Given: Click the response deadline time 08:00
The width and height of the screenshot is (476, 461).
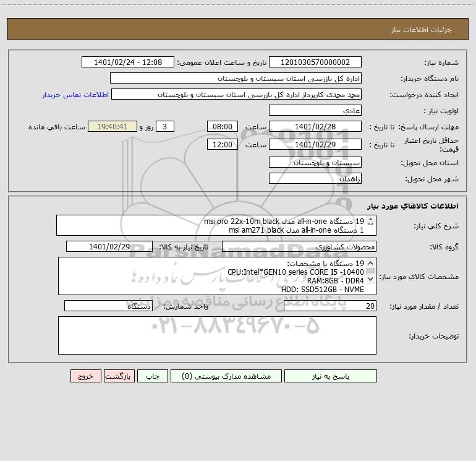Looking at the screenshot, I should pyautogui.click(x=222, y=126).
